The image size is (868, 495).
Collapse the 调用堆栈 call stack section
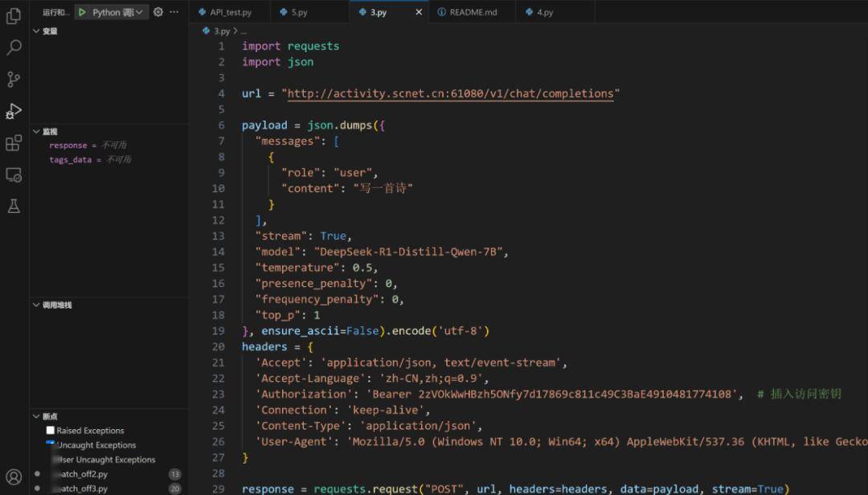click(37, 305)
